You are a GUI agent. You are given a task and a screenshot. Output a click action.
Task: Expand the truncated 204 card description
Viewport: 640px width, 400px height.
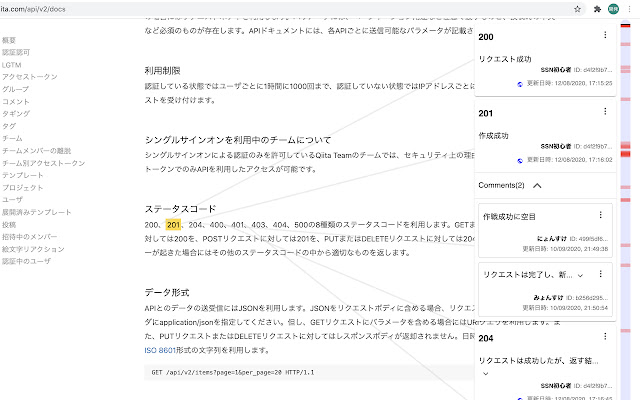(485, 373)
